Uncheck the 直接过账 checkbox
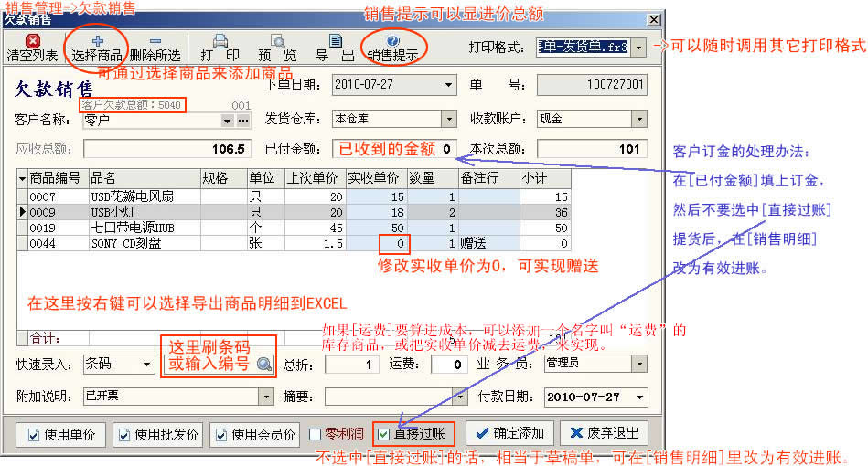The height and width of the screenshot is (466, 868). tap(384, 434)
